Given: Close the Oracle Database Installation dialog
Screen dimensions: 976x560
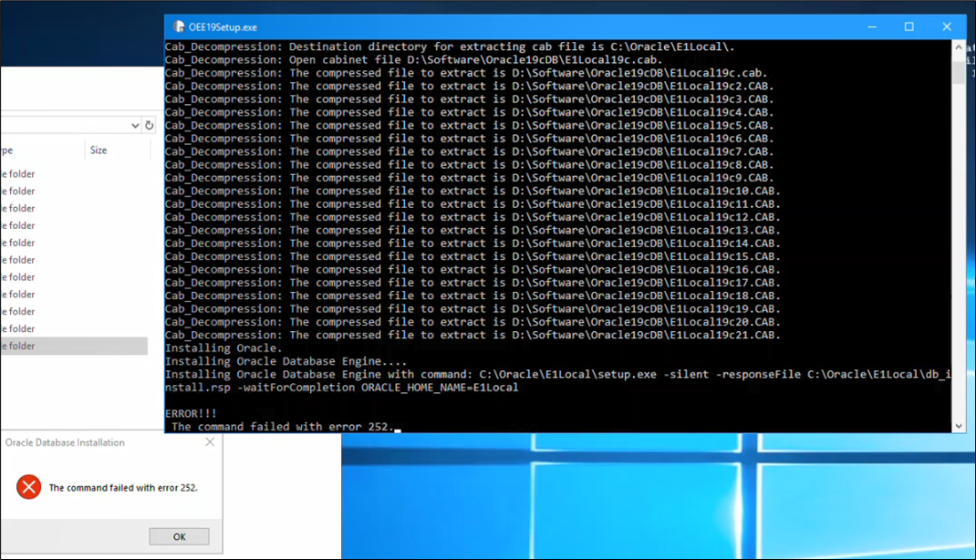Looking at the screenshot, I should (x=210, y=441).
